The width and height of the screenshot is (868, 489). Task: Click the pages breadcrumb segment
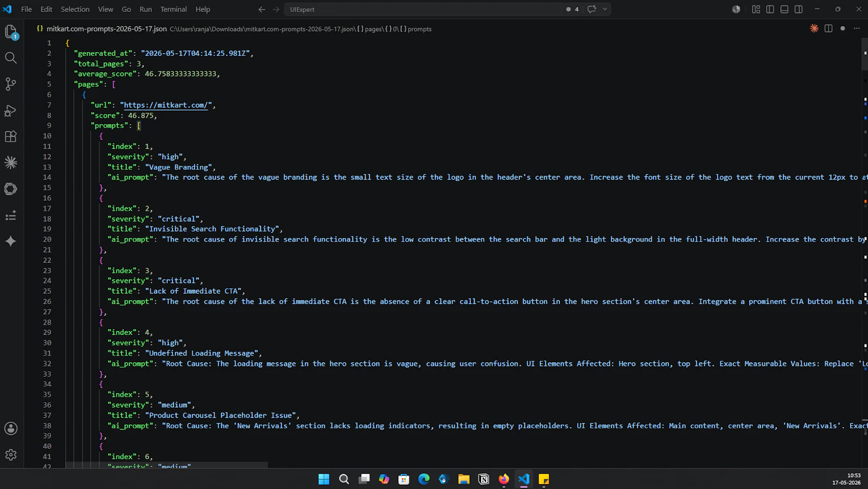[369, 29]
